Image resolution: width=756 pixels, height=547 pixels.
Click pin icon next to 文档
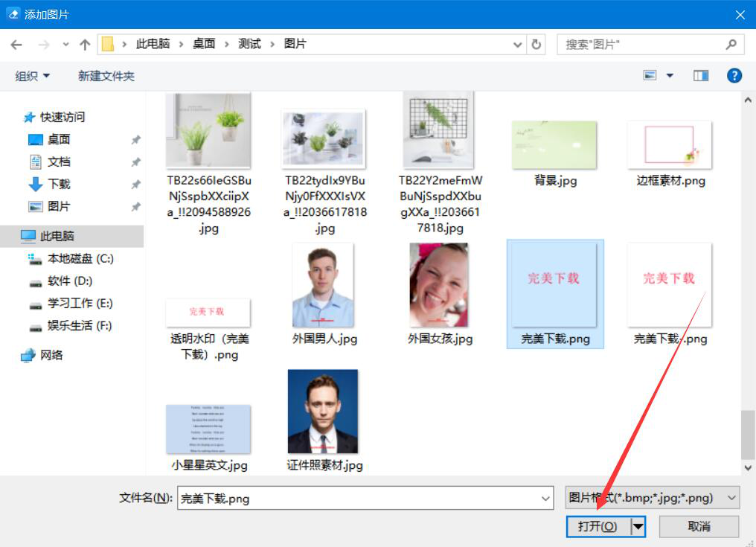136,162
